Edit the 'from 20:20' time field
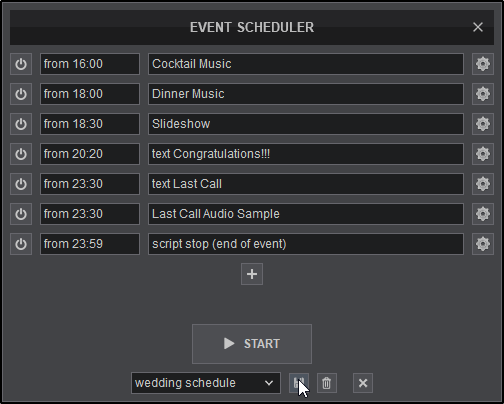The width and height of the screenshot is (504, 404). click(x=90, y=154)
